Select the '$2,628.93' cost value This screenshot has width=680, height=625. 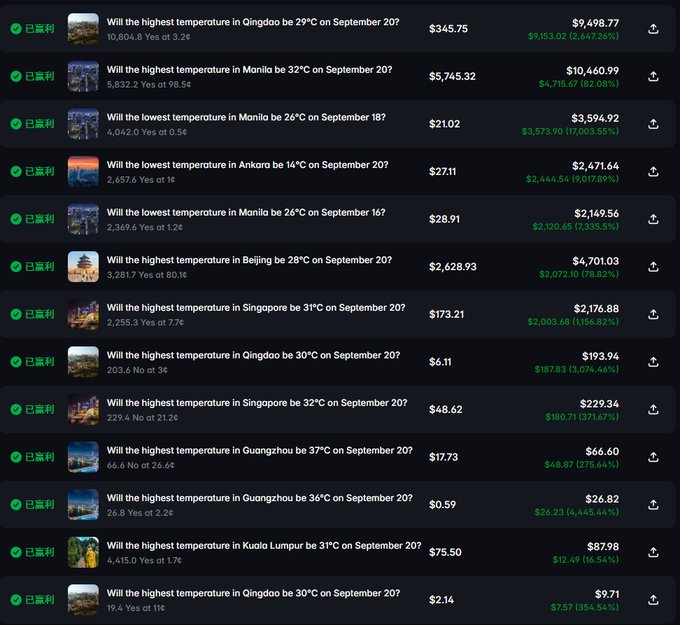(453, 267)
